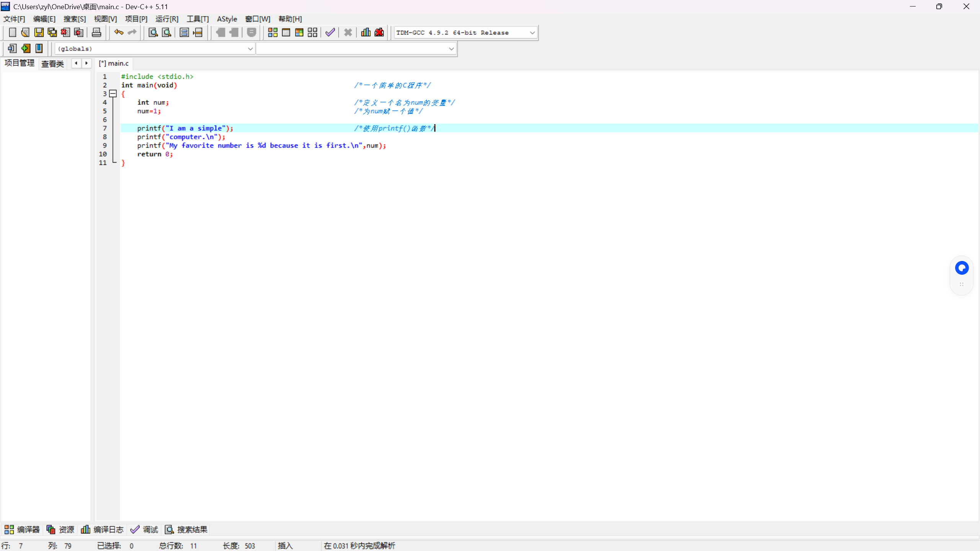Click the Save All icon
The height and width of the screenshot is (551, 980).
(x=52, y=33)
